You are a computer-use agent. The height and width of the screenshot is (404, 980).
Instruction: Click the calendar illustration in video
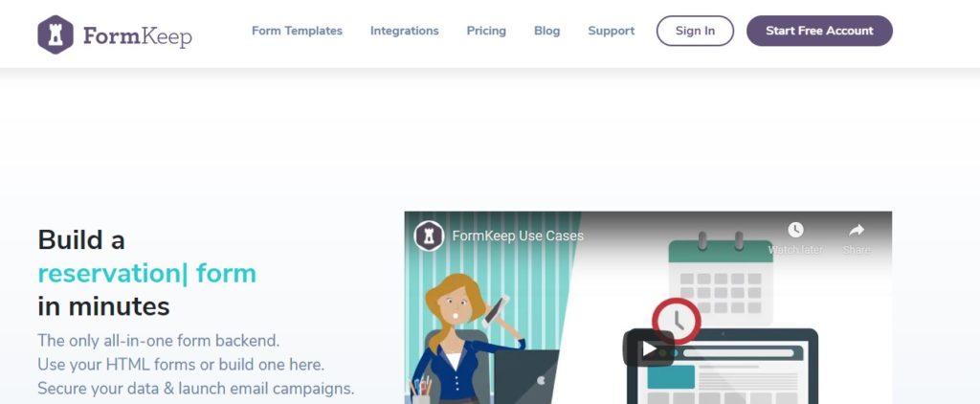(721, 277)
